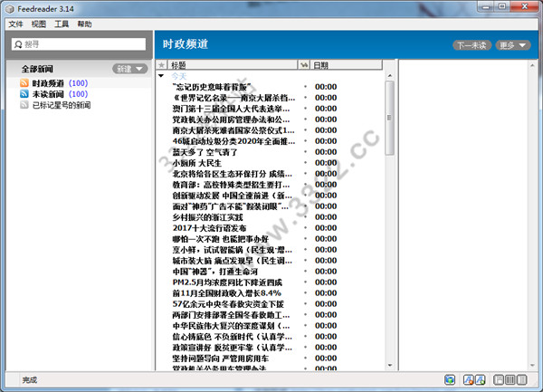Switch to the first layout icon in the status bar

pos(499,380)
